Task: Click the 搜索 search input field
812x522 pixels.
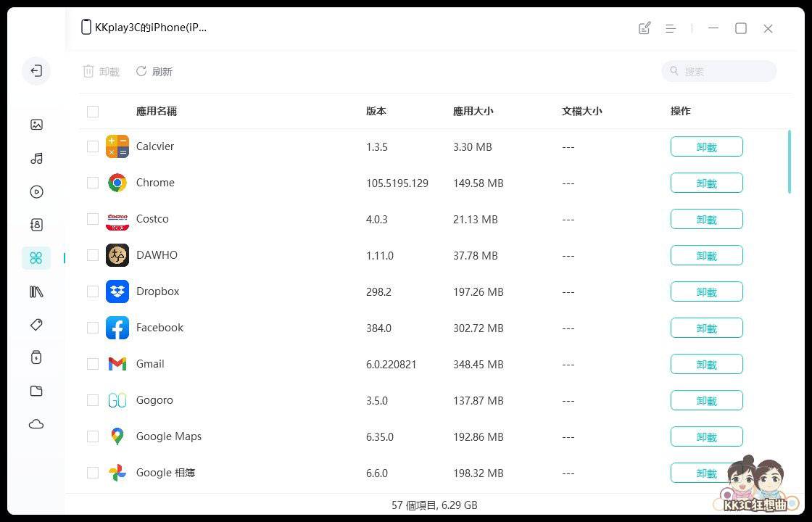Action: (x=718, y=72)
